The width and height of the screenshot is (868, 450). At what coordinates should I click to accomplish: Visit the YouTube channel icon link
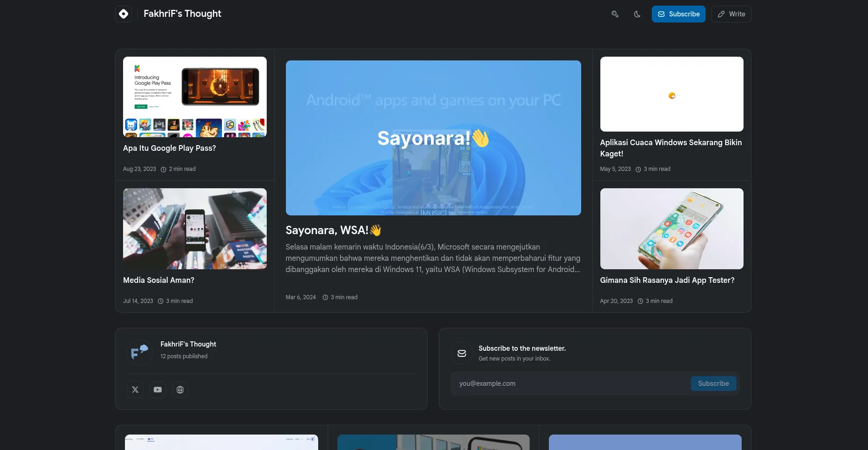(x=158, y=390)
